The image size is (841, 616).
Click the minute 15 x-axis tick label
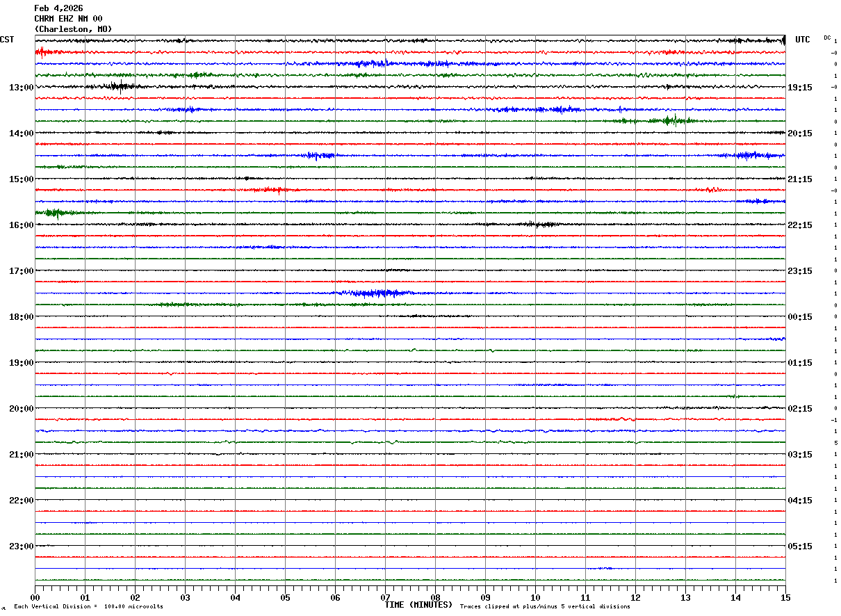pos(785,597)
